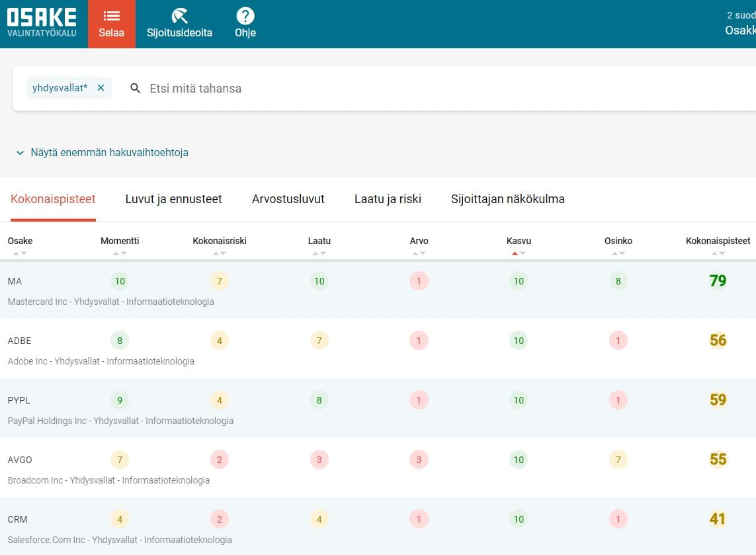Click CRM's Kokonaisriski score badge 2
The height and width of the screenshot is (555, 756).
(220, 519)
